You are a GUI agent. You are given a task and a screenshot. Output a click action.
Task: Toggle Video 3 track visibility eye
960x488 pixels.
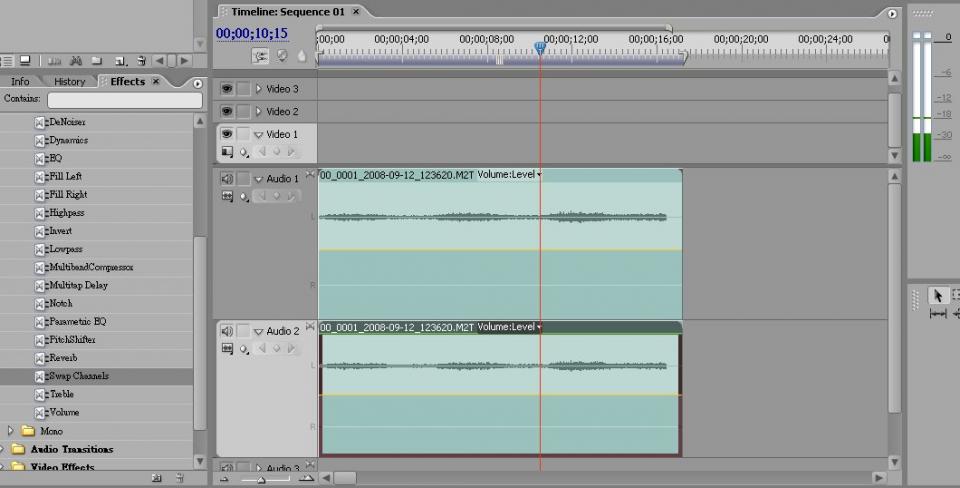tap(226, 89)
